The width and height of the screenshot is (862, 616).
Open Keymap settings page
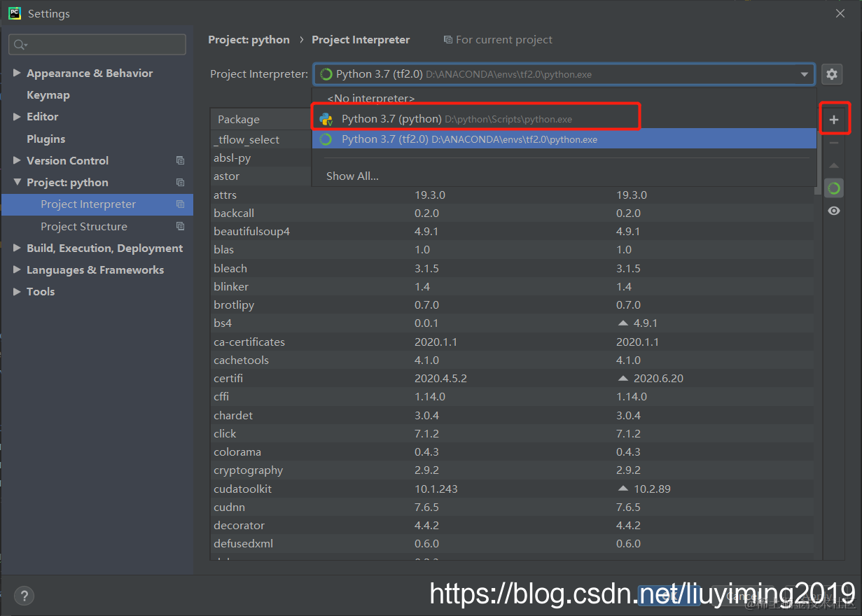pos(48,94)
